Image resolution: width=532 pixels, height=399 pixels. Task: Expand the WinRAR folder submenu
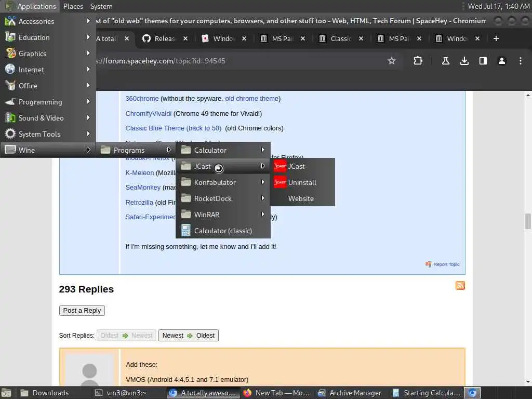point(223,215)
